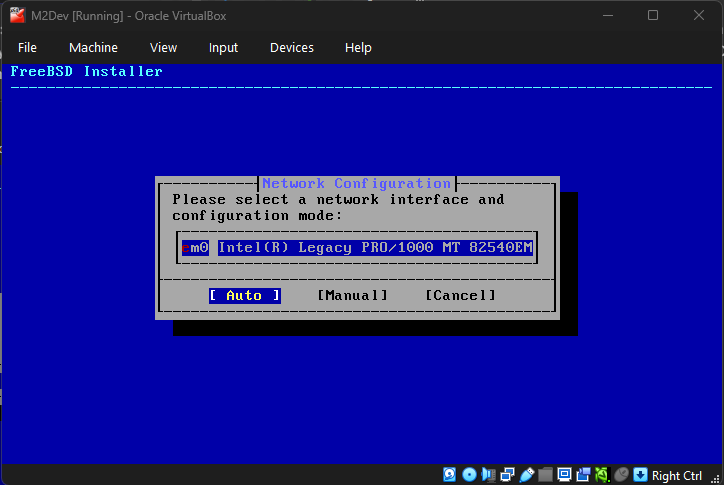Open the File menu

tap(27, 47)
